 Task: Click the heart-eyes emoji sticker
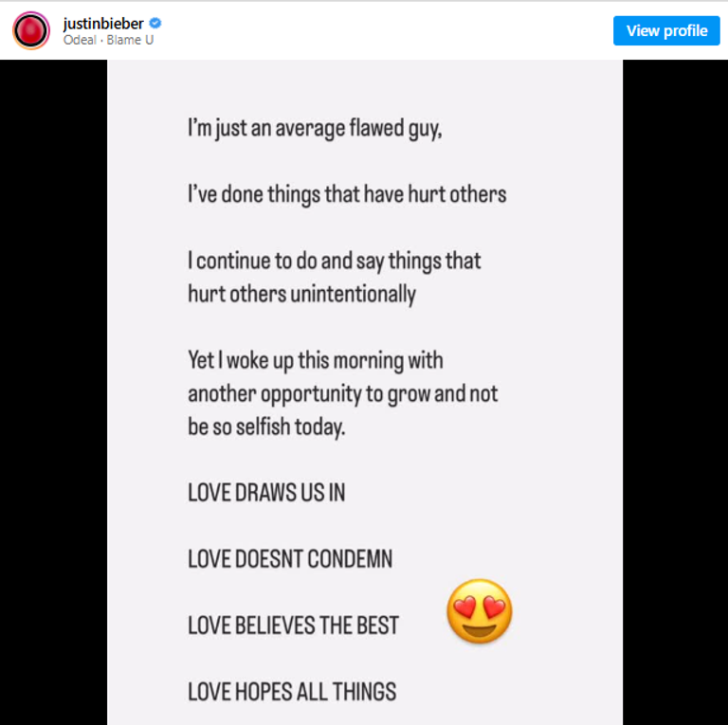click(x=479, y=611)
